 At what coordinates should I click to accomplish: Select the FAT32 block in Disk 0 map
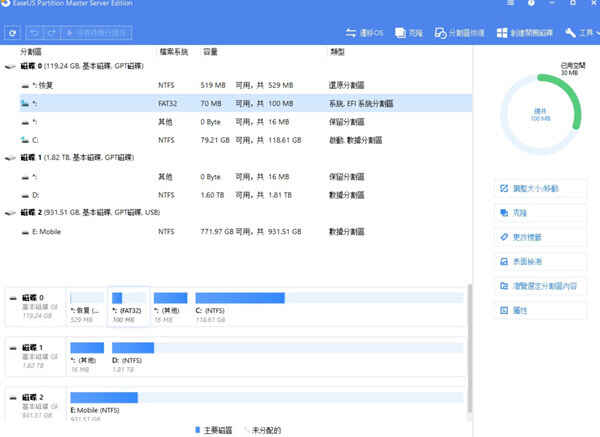click(129, 307)
